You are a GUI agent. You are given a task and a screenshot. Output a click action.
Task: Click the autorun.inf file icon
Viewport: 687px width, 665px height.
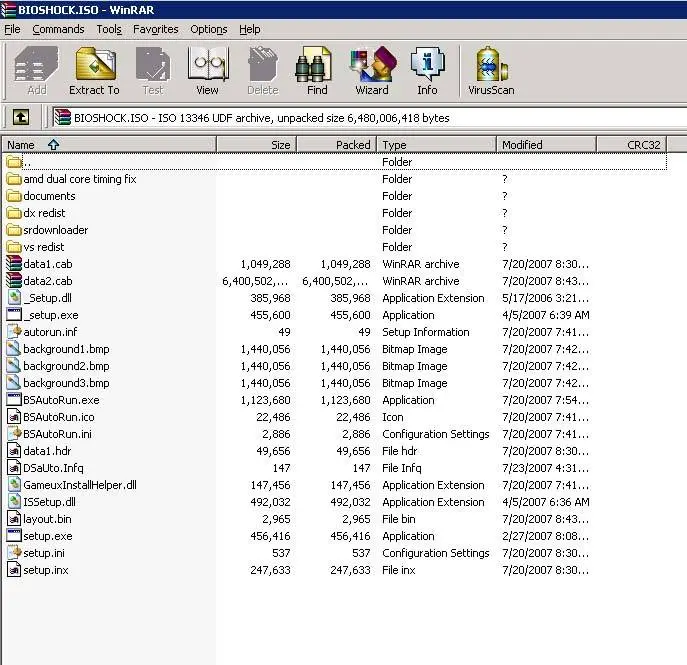14,332
